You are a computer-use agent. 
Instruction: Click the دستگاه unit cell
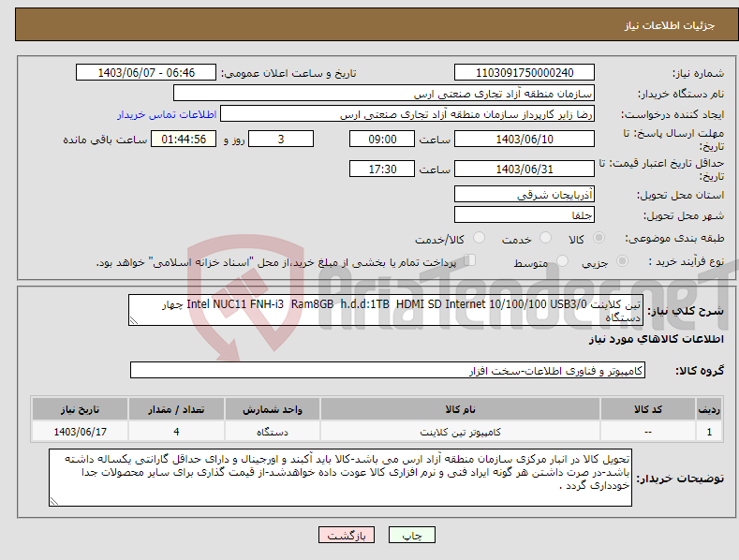[273, 432]
